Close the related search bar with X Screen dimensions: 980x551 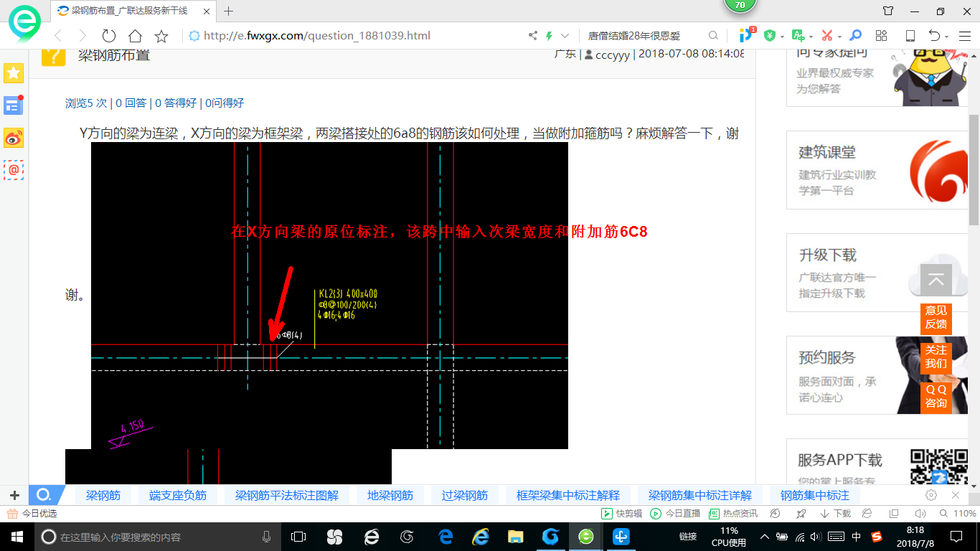[x=956, y=495]
